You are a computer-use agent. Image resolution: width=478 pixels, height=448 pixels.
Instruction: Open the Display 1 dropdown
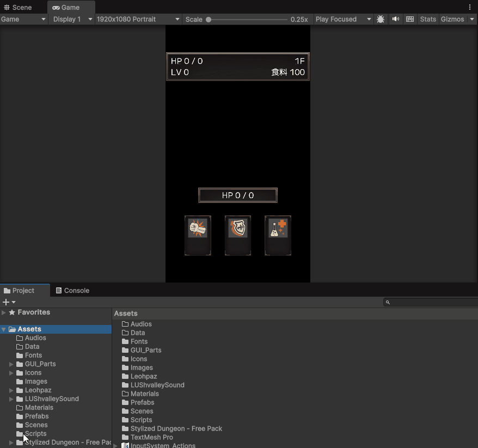[71, 19]
